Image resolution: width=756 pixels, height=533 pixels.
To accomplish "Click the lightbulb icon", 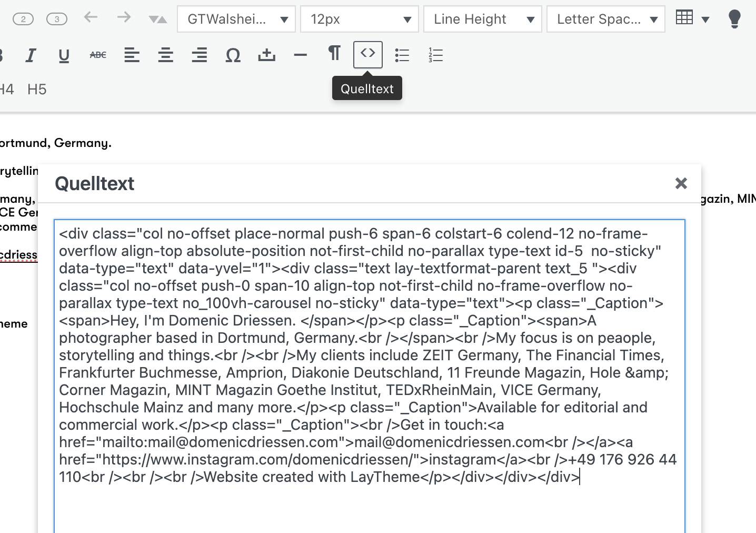I will pyautogui.click(x=734, y=19).
